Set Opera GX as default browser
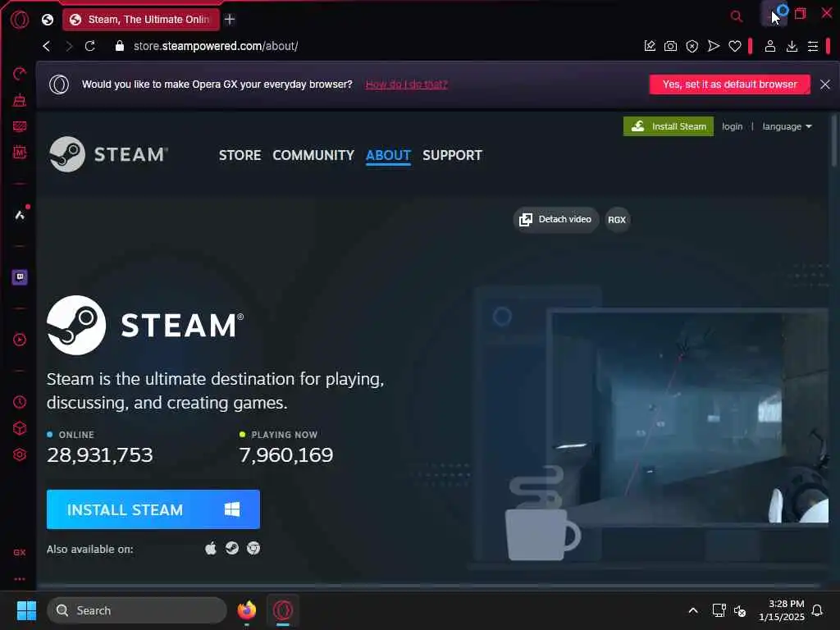This screenshot has width=840, height=630. coord(729,84)
